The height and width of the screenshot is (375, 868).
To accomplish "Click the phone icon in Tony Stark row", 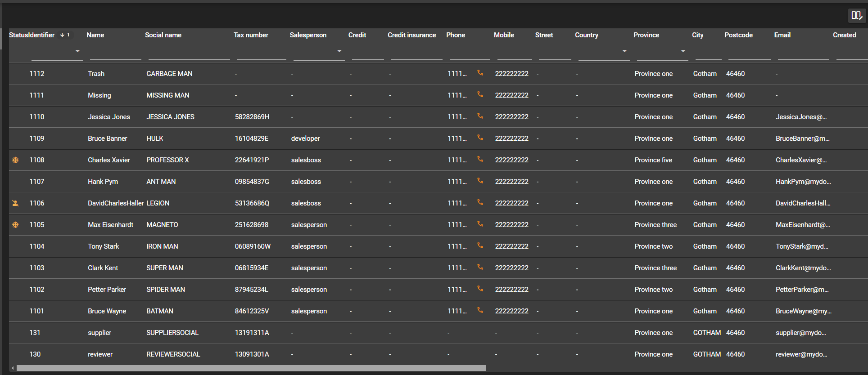I will tap(480, 246).
